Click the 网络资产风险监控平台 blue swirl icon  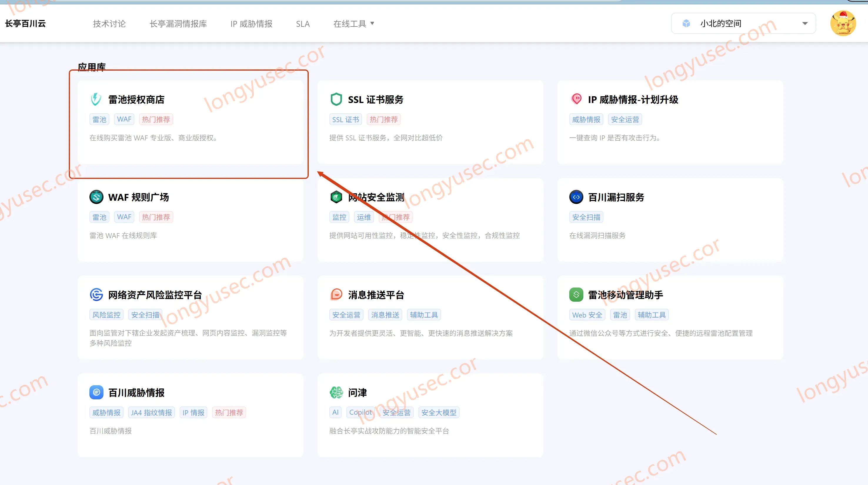click(96, 295)
